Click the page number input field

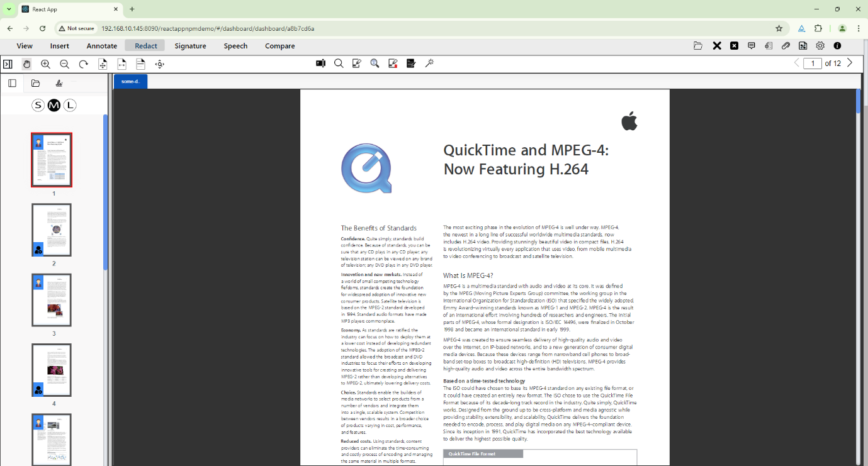tap(813, 64)
